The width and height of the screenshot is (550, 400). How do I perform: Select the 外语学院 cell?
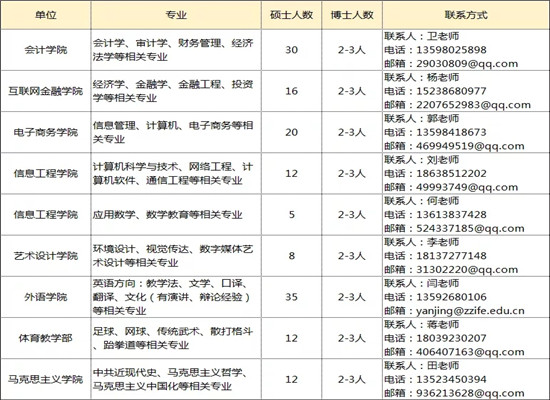(x=46, y=297)
